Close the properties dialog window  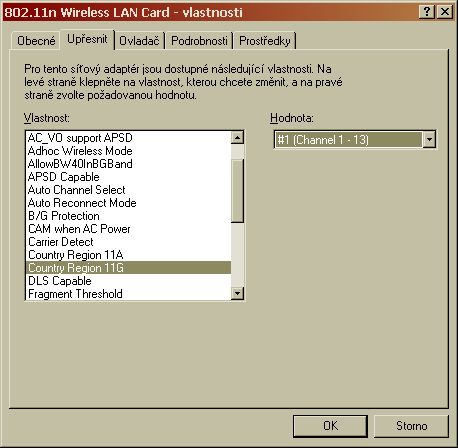pos(445,12)
